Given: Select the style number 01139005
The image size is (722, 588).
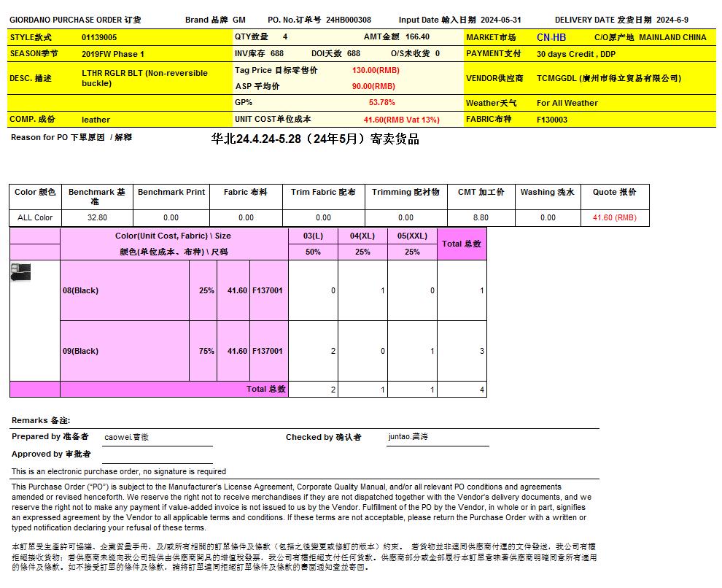Looking at the screenshot, I should pyautogui.click(x=99, y=37).
